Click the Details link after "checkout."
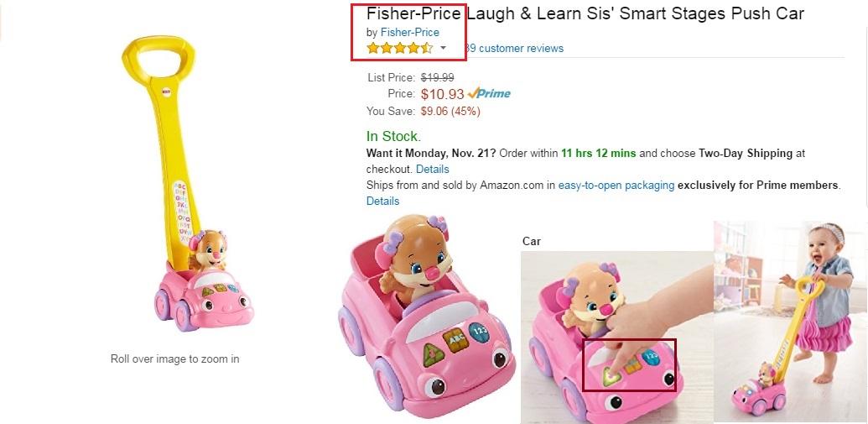Screen dimensions: 868x424 click(x=433, y=170)
